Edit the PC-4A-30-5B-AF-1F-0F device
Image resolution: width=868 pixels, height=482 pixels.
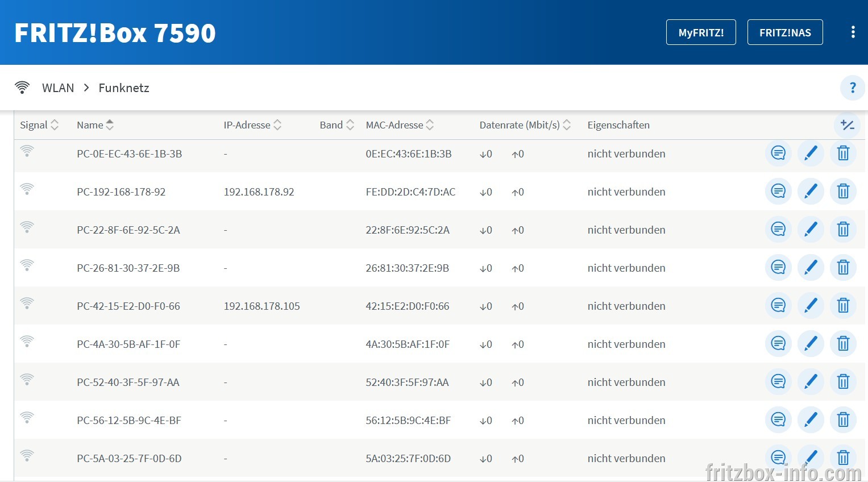(x=811, y=344)
